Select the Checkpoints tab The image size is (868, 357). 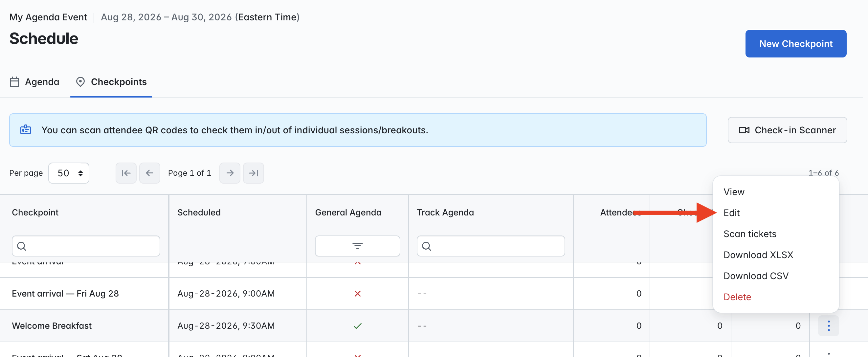[111, 82]
